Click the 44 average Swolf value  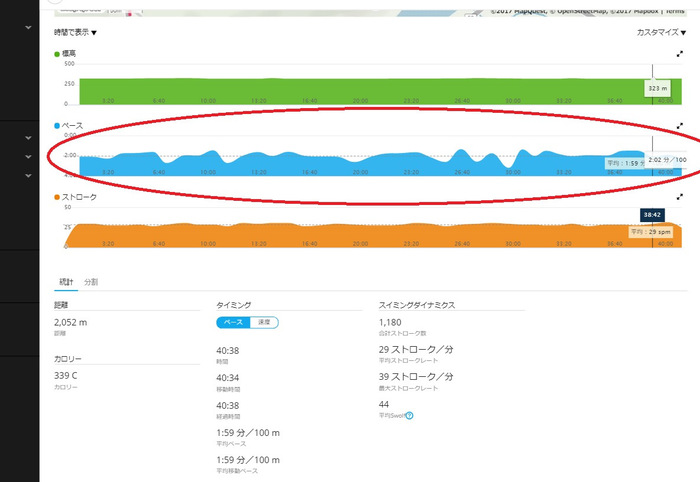[x=384, y=404]
